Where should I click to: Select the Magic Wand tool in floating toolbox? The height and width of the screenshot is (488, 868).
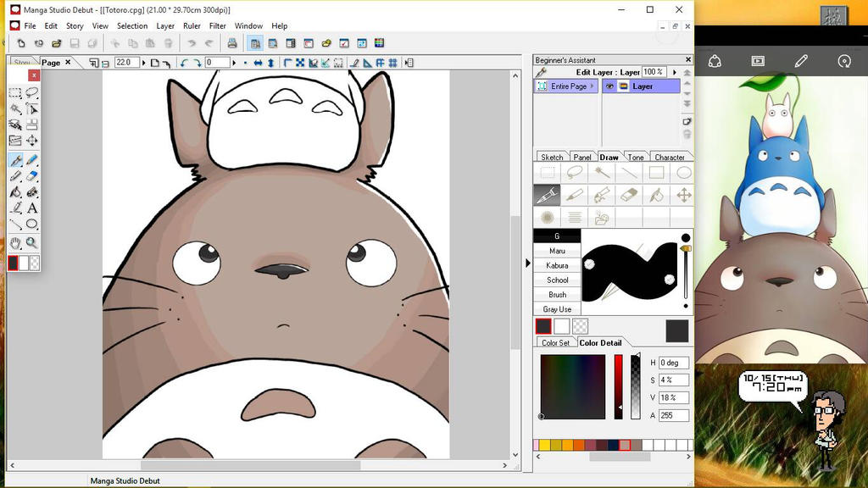pyautogui.click(x=15, y=109)
